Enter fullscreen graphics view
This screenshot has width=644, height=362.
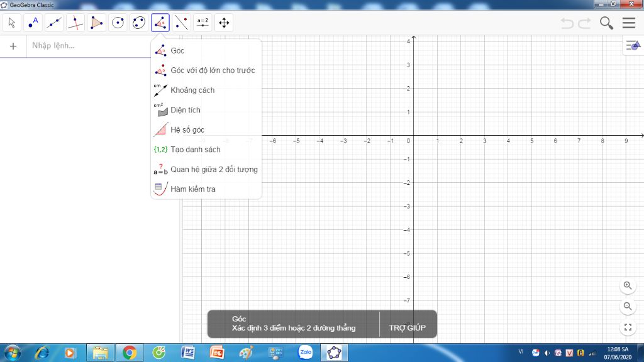(x=628, y=327)
